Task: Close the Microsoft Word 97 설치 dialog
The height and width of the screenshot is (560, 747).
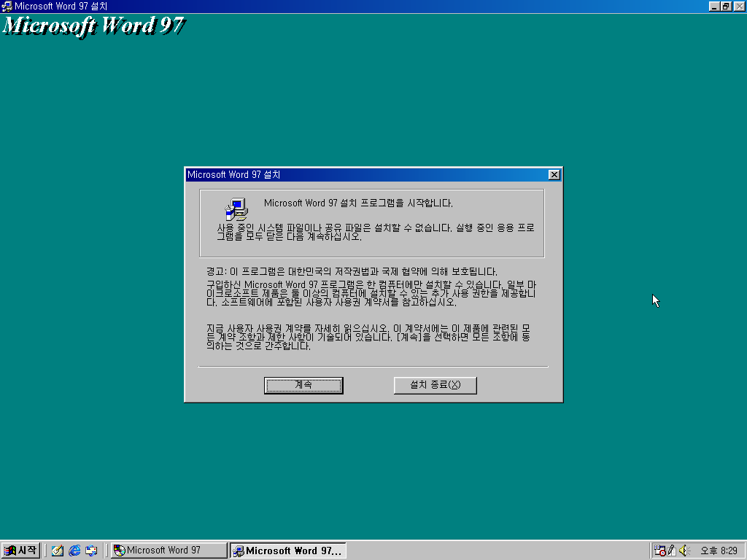Action: [554, 175]
